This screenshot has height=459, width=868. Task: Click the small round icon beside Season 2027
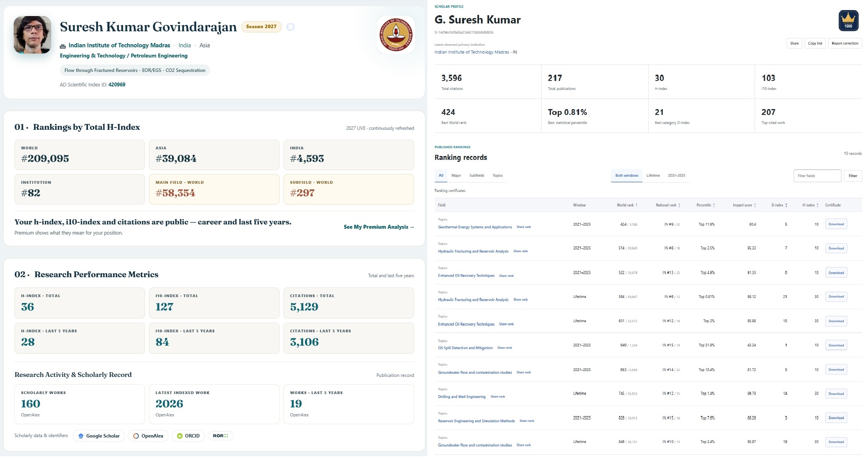tap(290, 27)
